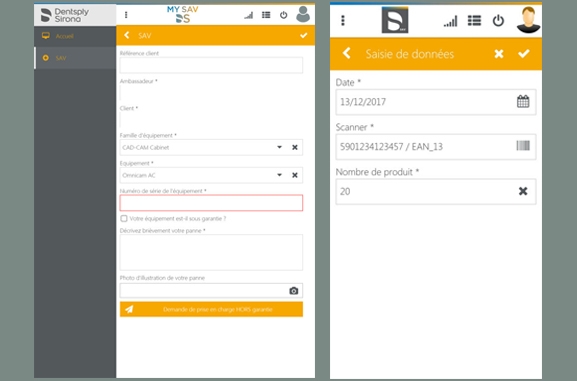Validate the SAV form with the checkmark
577x381 pixels.
coord(304,35)
